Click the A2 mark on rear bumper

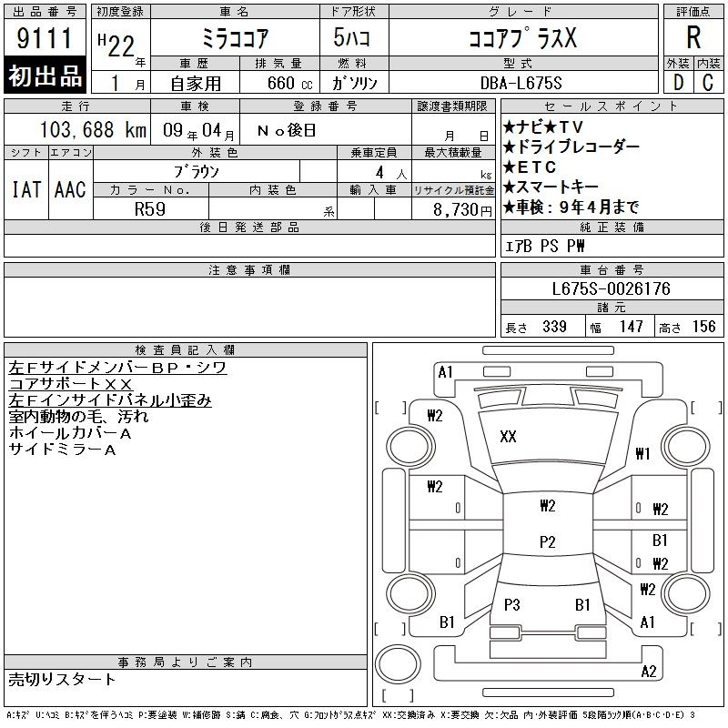tap(649, 672)
